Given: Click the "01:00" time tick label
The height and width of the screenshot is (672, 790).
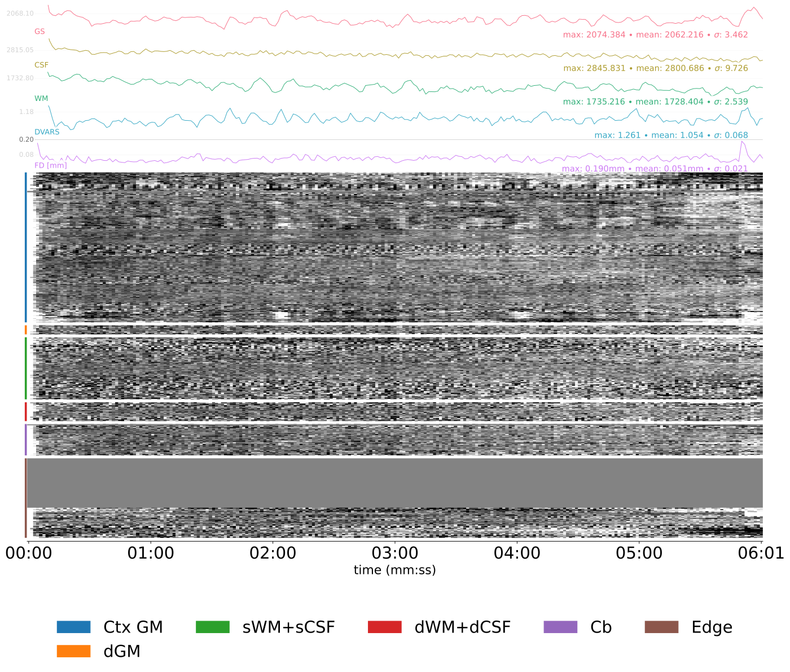Looking at the screenshot, I should tap(151, 553).
